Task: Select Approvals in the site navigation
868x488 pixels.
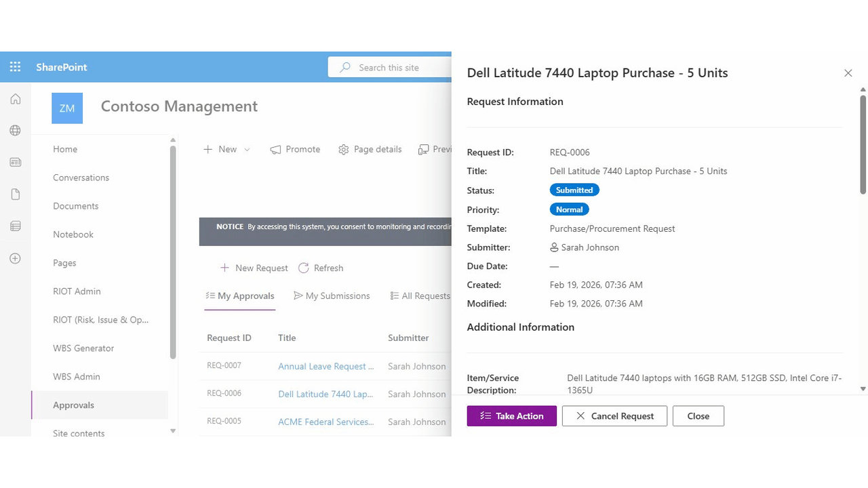Action: [73, 405]
